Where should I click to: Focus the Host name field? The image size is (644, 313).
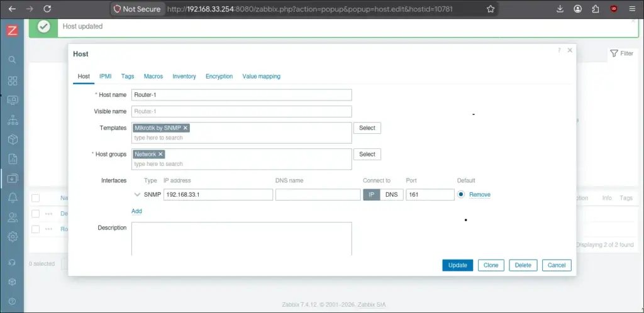(x=241, y=95)
